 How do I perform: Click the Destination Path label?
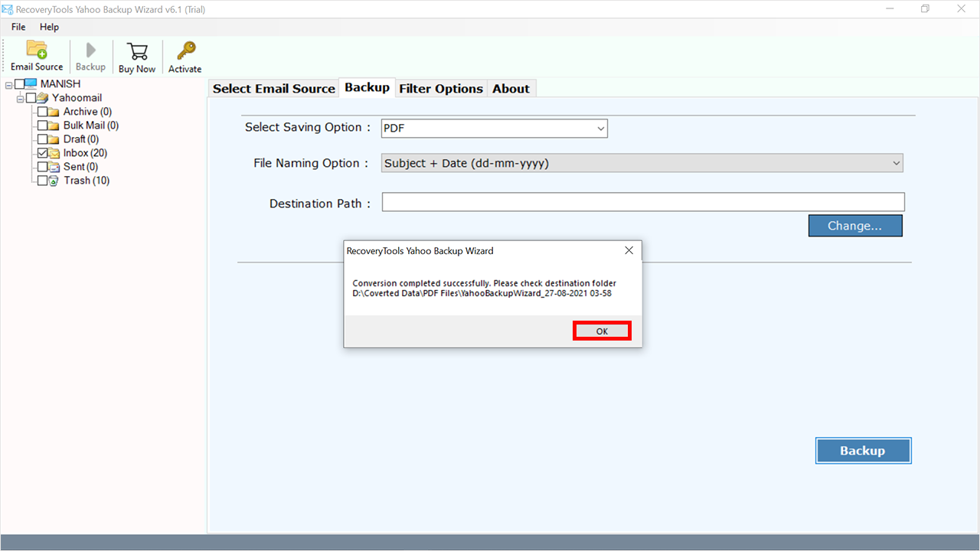pos(320,204)
